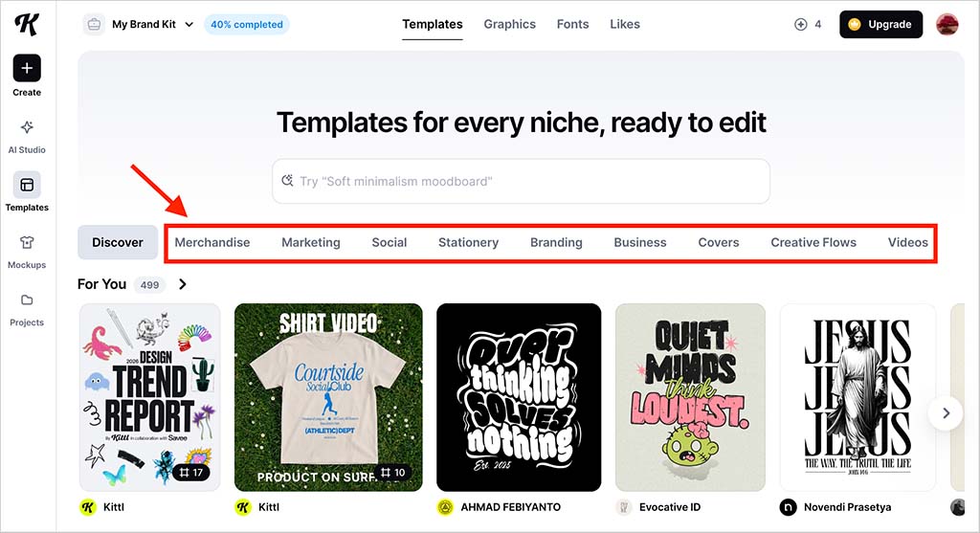Select the Branding category
This screenshot has height=533, width=980.
556,242
